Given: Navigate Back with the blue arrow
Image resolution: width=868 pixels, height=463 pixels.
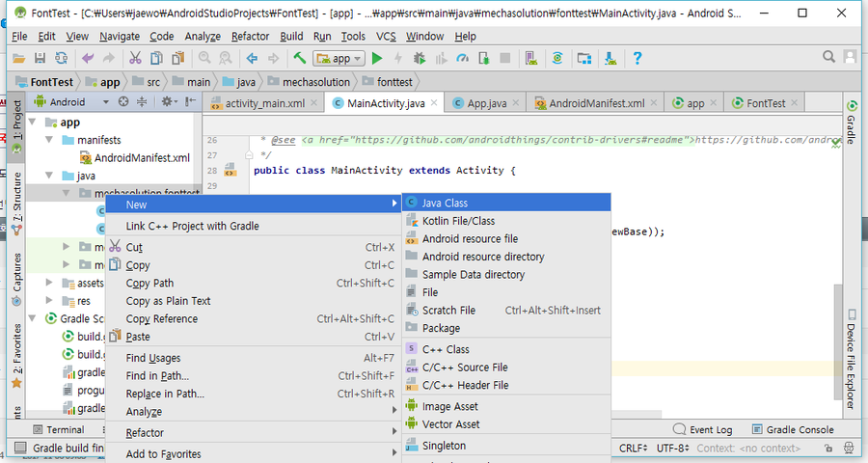Looking at the screenshot, I should (252, 58).
